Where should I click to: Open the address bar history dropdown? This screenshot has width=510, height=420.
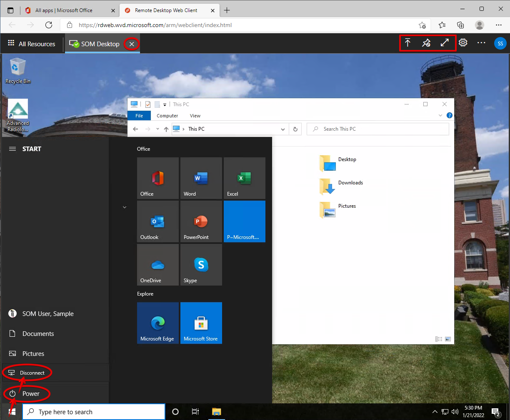283,129
